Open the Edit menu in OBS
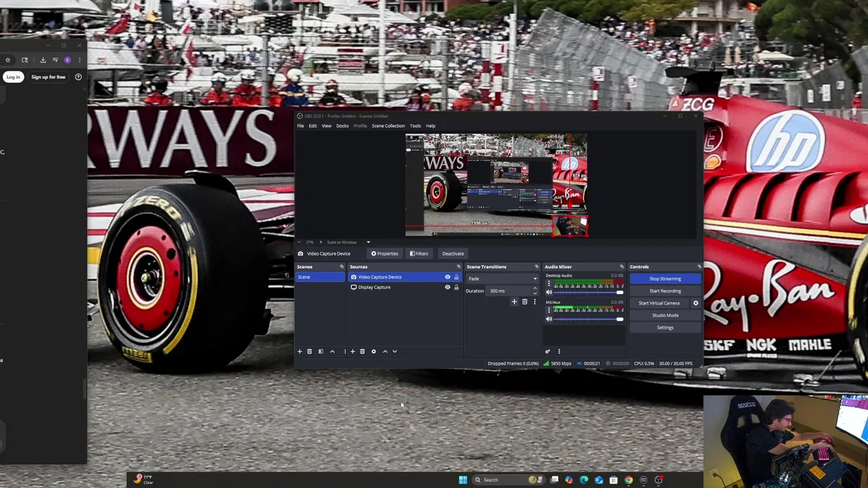The width and height of the screenshot is (868, 488). click(313, 125)
